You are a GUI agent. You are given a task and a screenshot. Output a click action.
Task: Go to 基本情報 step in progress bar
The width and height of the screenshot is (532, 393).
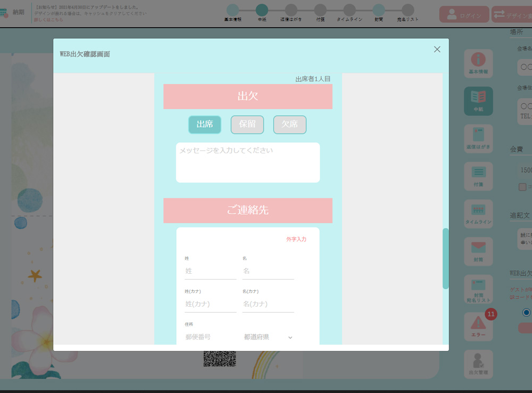233,10
